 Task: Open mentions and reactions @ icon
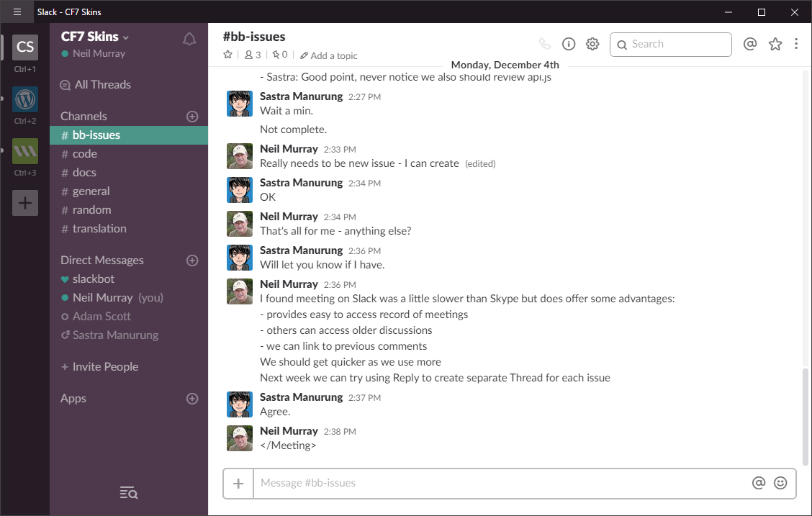pos(750,44)
